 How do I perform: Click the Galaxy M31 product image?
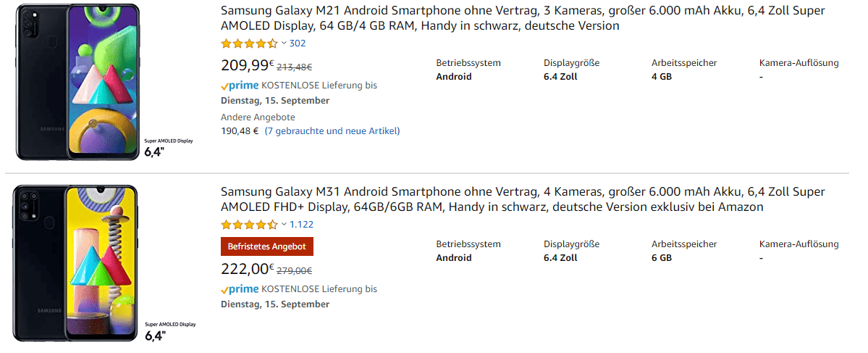click(x=77, y=262)
